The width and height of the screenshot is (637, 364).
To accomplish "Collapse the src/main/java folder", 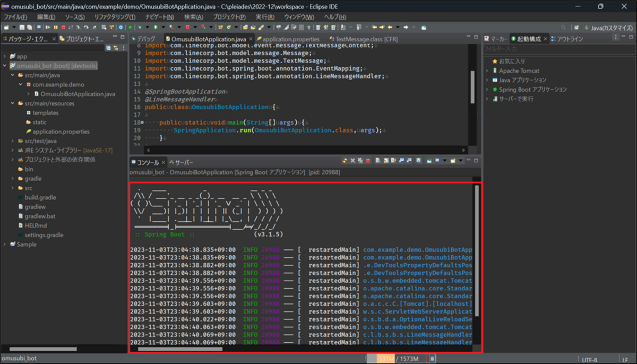I will coord(12,75).
